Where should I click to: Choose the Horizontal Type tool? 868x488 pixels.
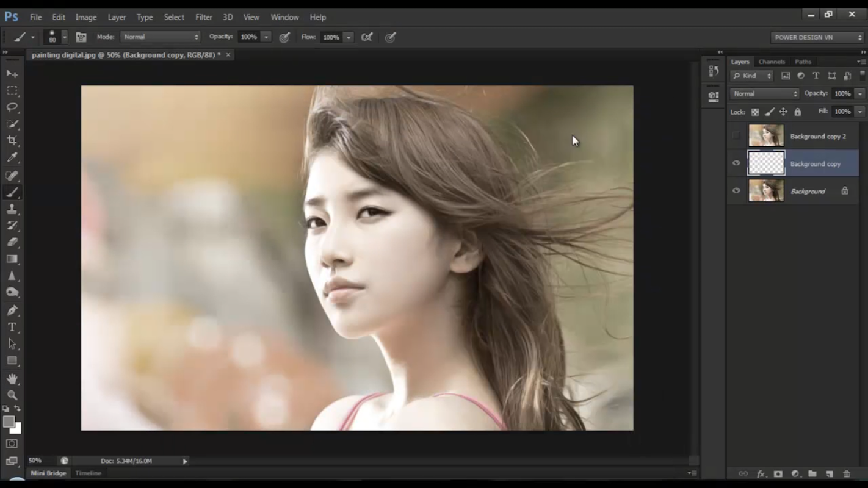pos(12,327)
